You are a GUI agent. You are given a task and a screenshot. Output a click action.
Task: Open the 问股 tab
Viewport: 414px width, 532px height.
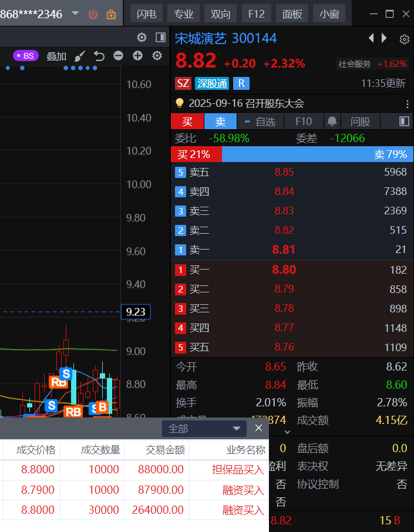[360, 121]
